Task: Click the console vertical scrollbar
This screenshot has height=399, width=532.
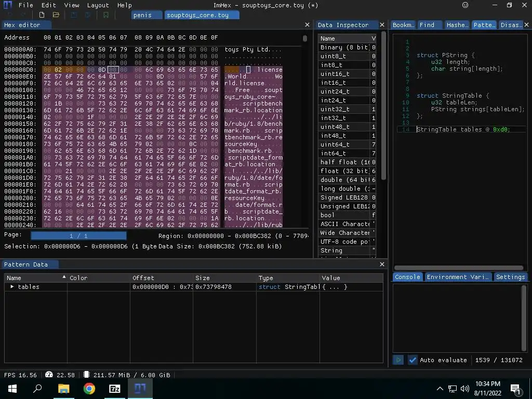Action: click(524, 318)
